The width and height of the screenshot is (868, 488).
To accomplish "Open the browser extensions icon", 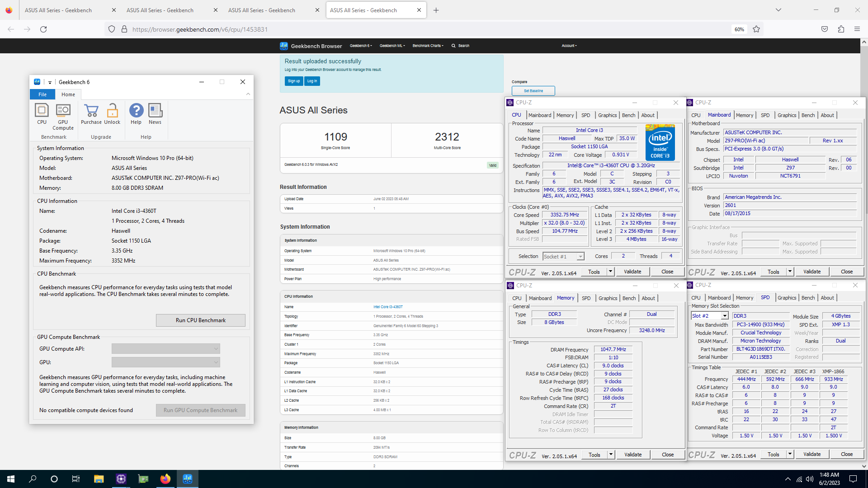I will point(841,29).
